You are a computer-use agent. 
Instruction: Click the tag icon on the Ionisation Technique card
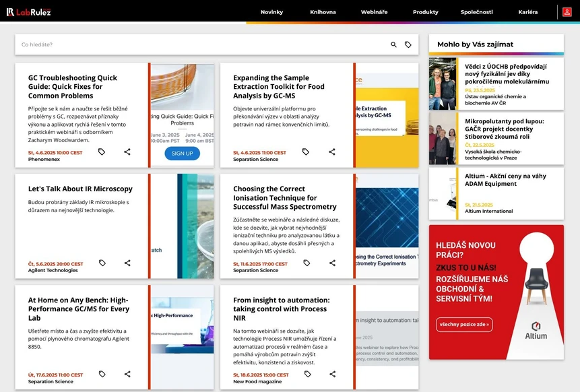[307, 263]
